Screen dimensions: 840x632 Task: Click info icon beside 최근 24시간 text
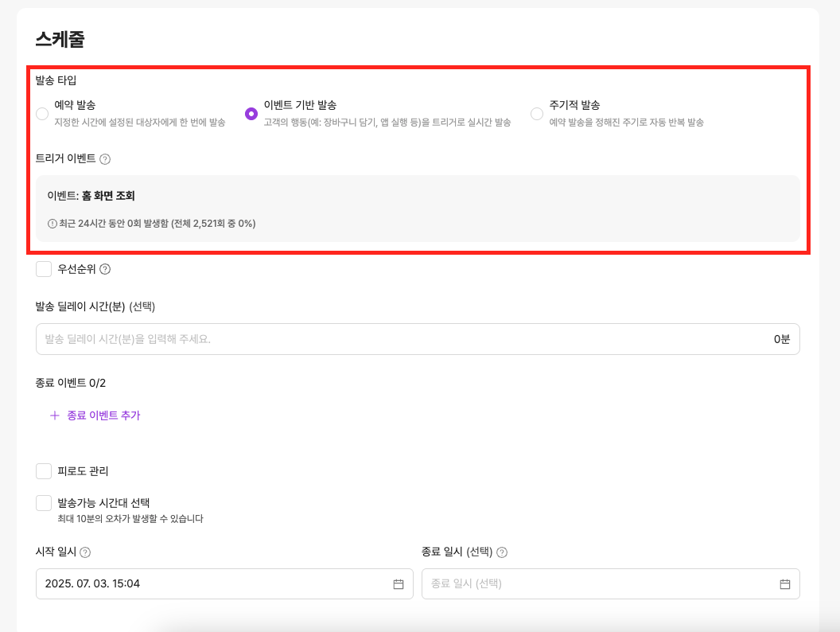52,224
